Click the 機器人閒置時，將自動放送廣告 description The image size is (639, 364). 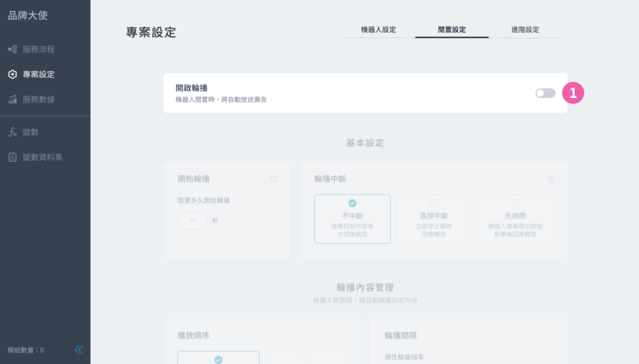[x=221, y=100]
